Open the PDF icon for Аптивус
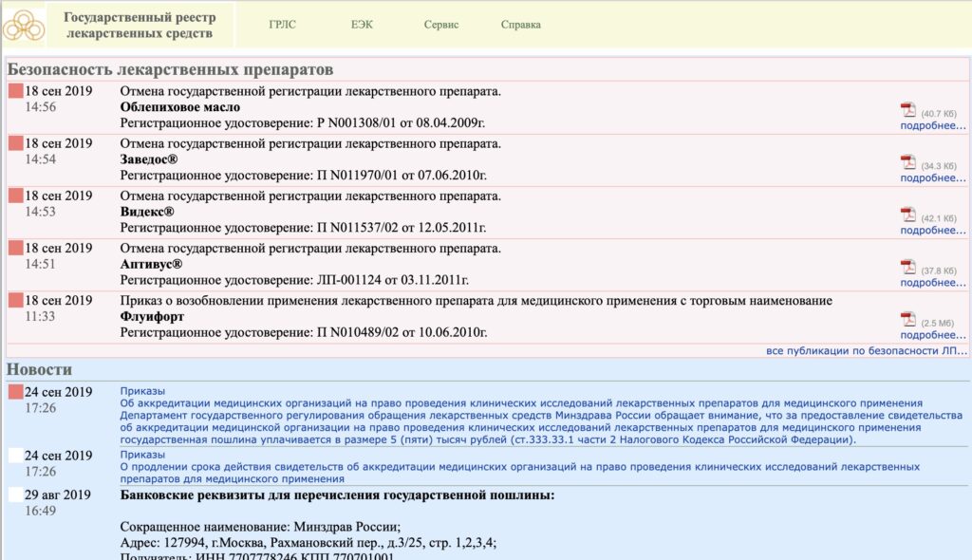Image resolution: width=972 pixels, height=560 pixels. pos(908,267)
